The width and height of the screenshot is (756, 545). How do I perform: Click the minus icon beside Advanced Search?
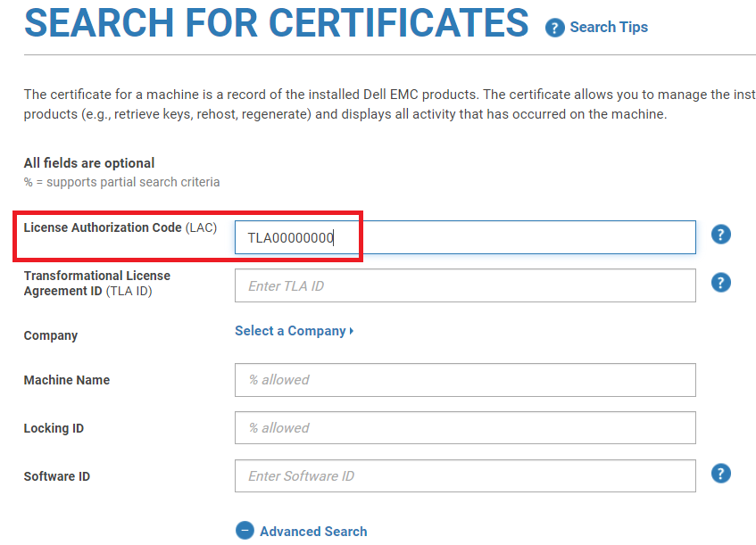[245, 530]
